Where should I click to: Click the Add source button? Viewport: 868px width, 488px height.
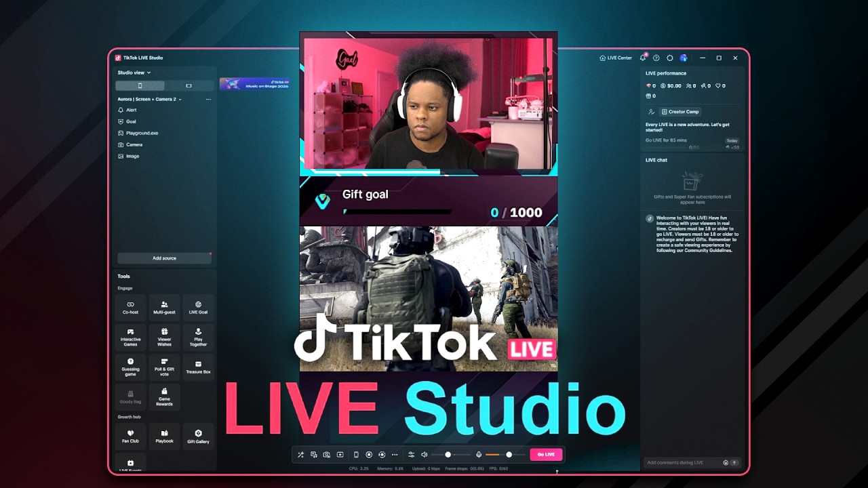[164, 258]
